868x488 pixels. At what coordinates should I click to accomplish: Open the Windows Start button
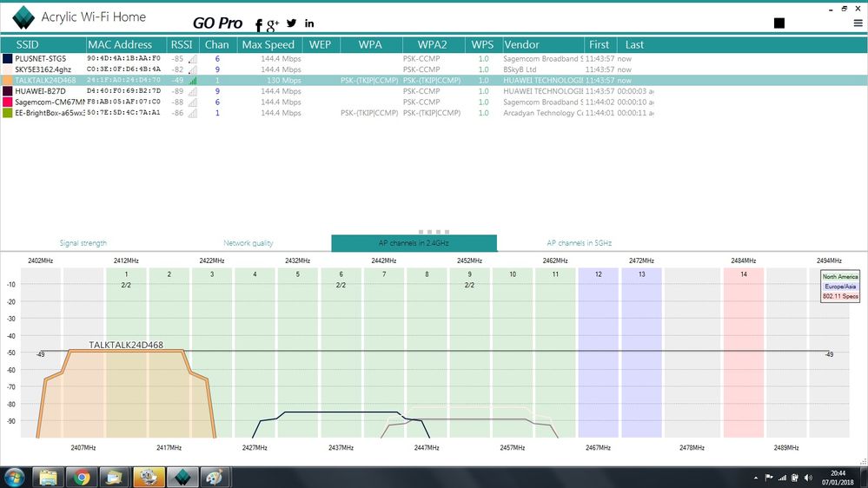point(14,477)
